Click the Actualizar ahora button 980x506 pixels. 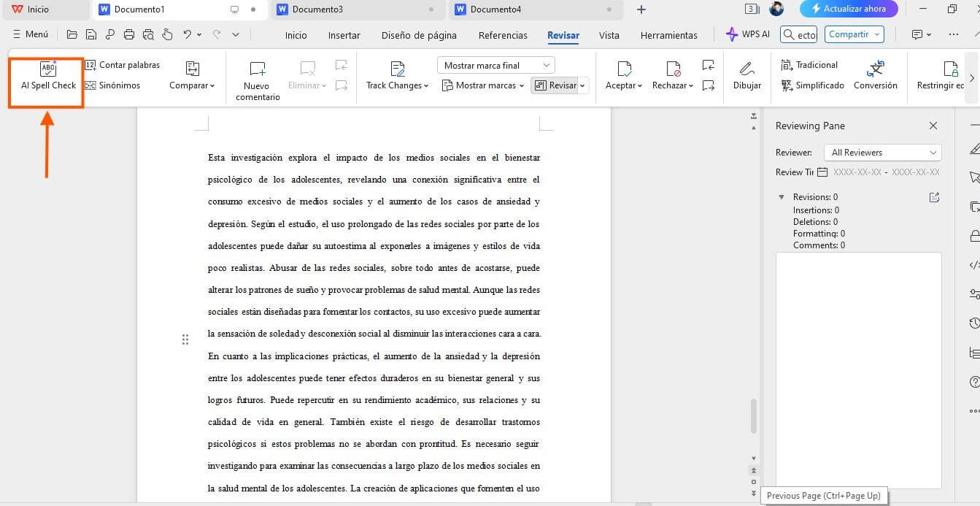click(849, 9)
